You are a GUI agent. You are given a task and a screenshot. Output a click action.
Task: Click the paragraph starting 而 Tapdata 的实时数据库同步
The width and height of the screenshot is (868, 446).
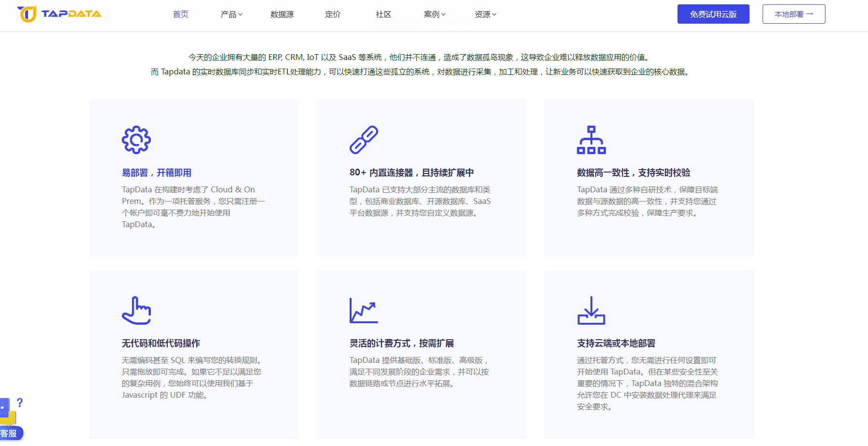click(420, 72)
